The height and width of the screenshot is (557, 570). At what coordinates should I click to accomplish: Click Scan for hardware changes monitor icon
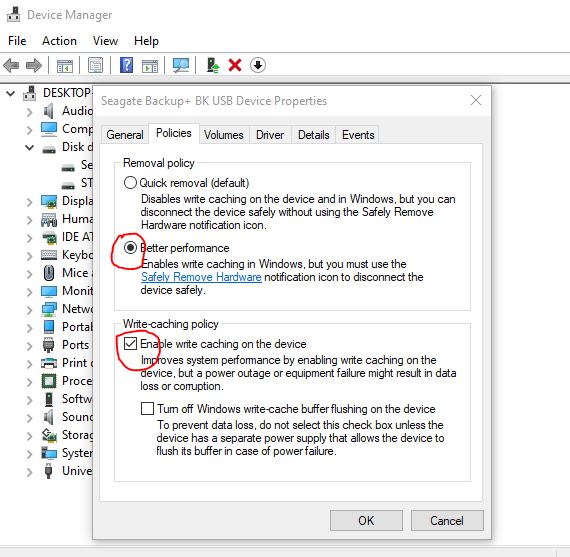(x=181, y=65)
